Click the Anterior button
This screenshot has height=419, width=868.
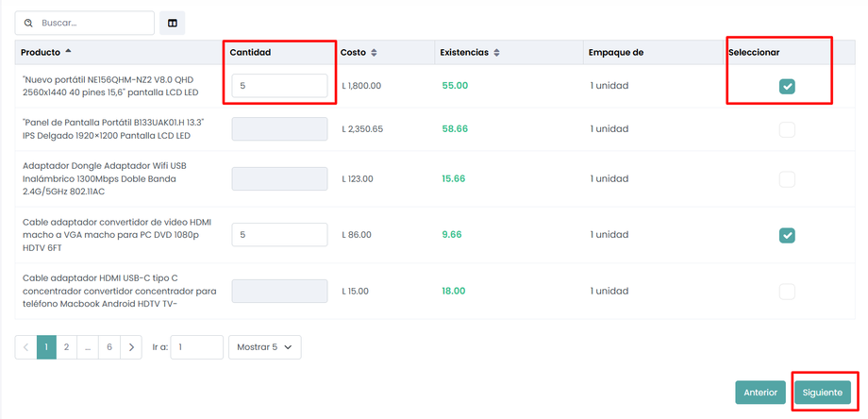(x=760, y=393)
